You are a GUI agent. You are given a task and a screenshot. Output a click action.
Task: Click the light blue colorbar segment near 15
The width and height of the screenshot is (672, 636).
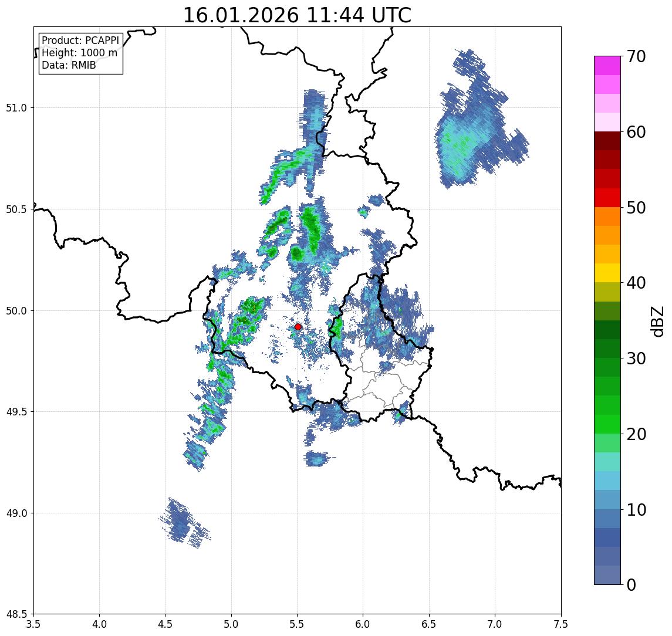(x=607, y=481)
